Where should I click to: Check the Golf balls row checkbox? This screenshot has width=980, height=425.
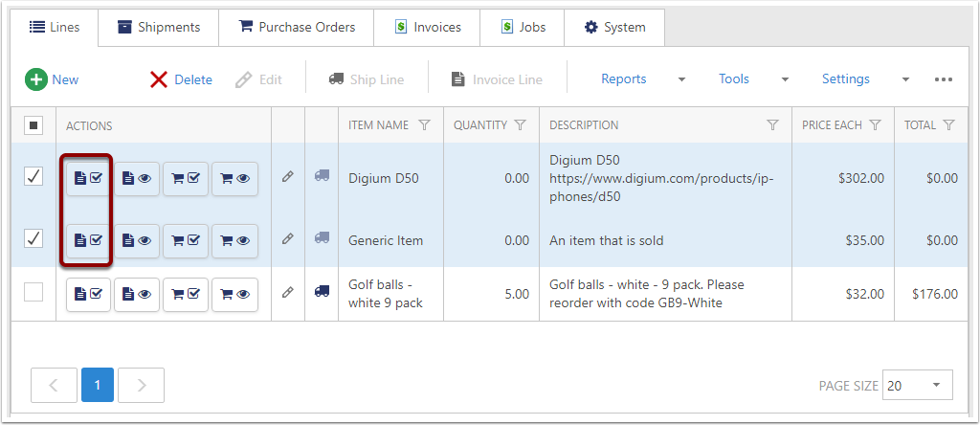(33, 293)
